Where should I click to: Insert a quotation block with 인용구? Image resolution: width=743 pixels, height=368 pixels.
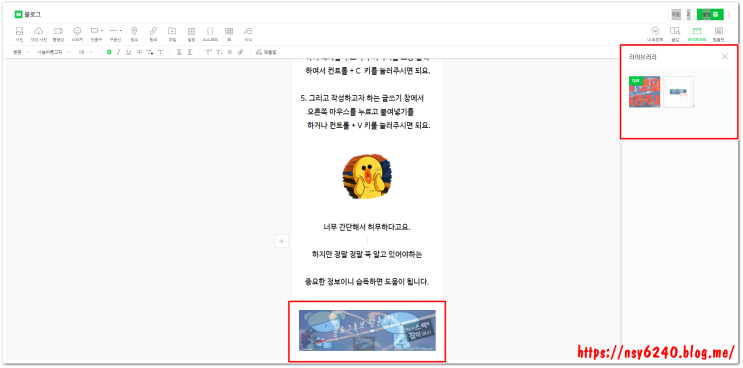point(94,34)
